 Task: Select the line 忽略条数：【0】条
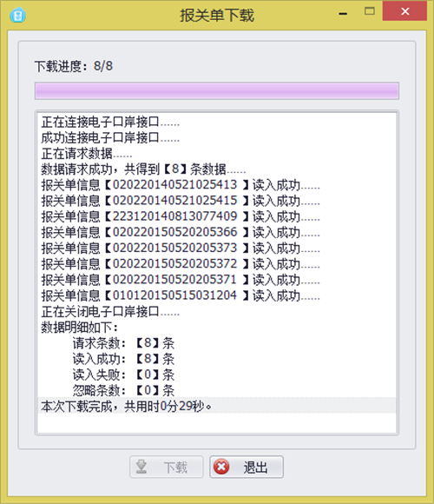[123, 390]
